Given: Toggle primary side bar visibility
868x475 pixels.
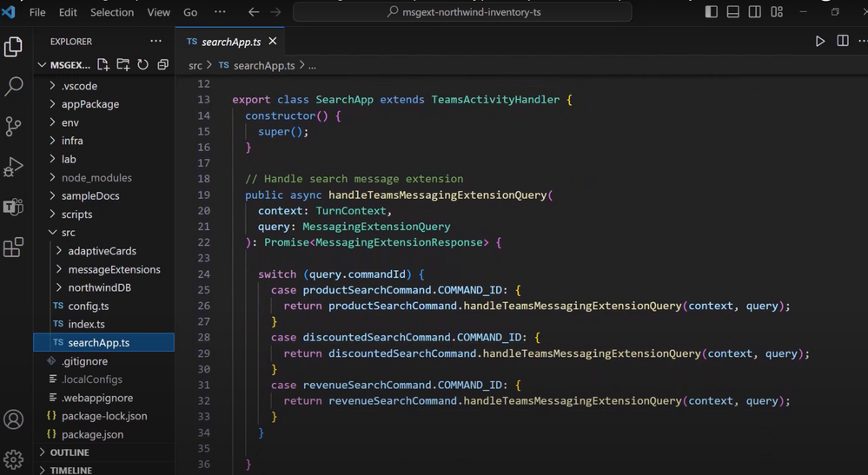Looking at the screenshot, I should pos(712,12).
